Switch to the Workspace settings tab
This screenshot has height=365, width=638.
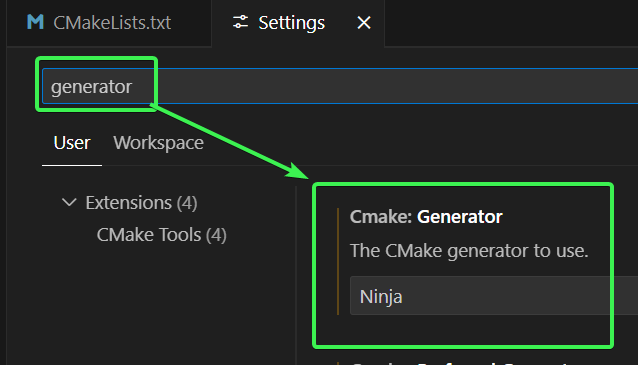pyautogui.click(x=158, y=143)
